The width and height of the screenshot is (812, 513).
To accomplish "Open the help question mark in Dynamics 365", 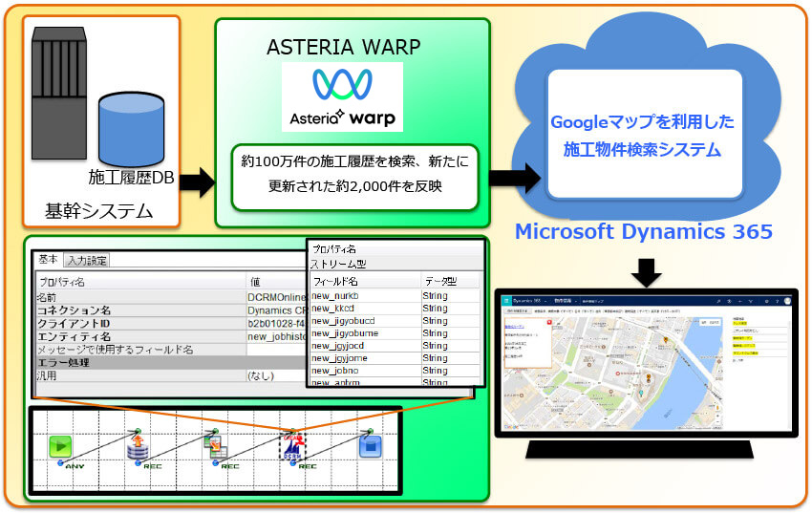I will (x=778, y=301).
